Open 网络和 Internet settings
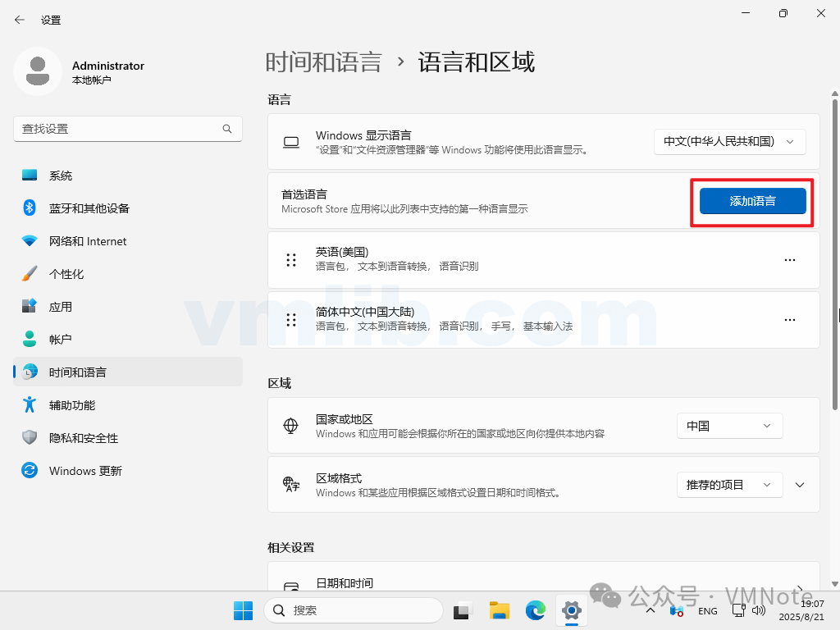This screenshot has height=630, width=840. (x=87, y=241)
